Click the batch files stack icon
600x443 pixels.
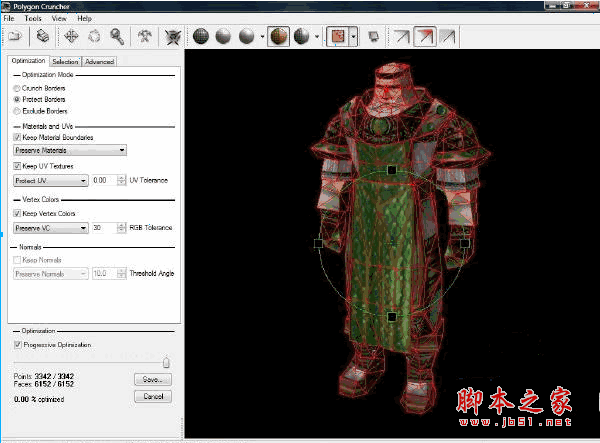point(43,36)
